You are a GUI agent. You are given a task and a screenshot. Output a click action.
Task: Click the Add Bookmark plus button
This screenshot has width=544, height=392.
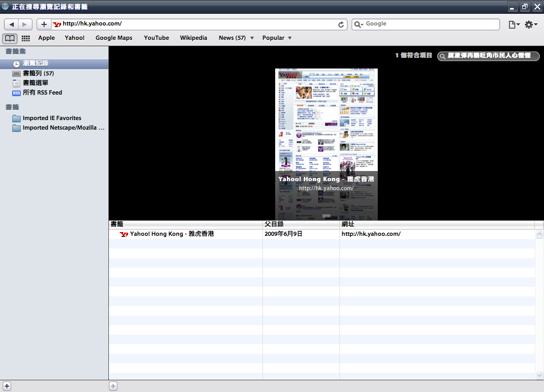click(x=44, y=24)
